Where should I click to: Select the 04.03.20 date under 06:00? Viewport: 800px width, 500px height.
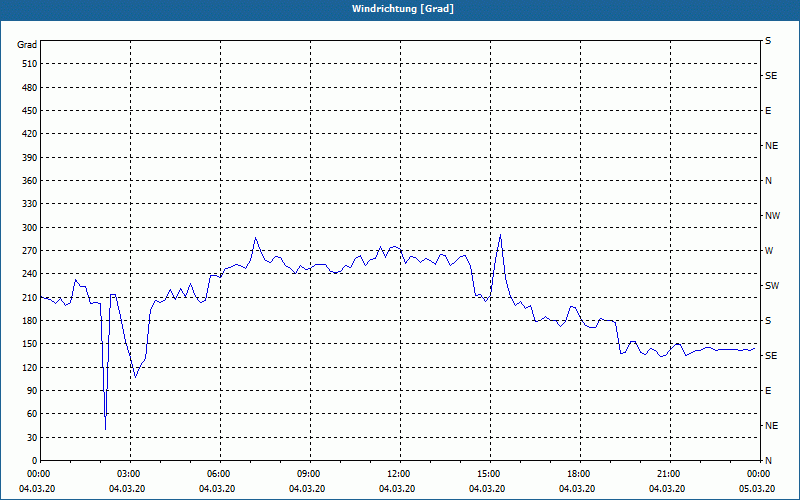[216, 489]
